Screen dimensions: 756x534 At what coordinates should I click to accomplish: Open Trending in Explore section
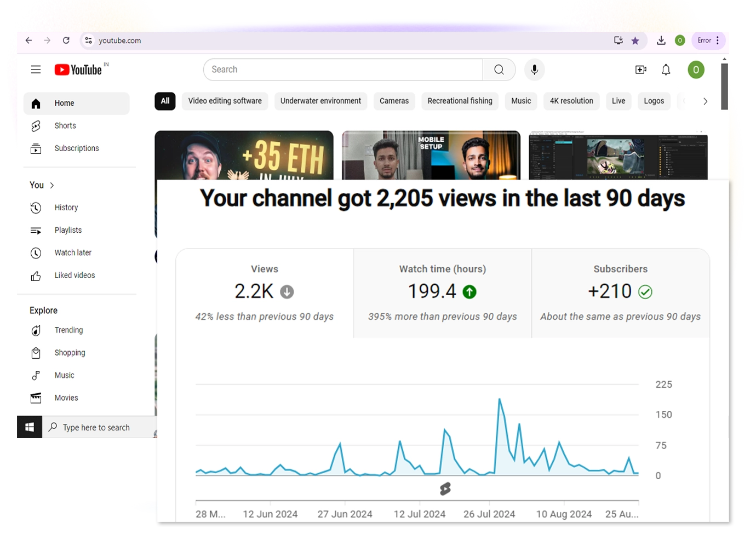(68, 330)
